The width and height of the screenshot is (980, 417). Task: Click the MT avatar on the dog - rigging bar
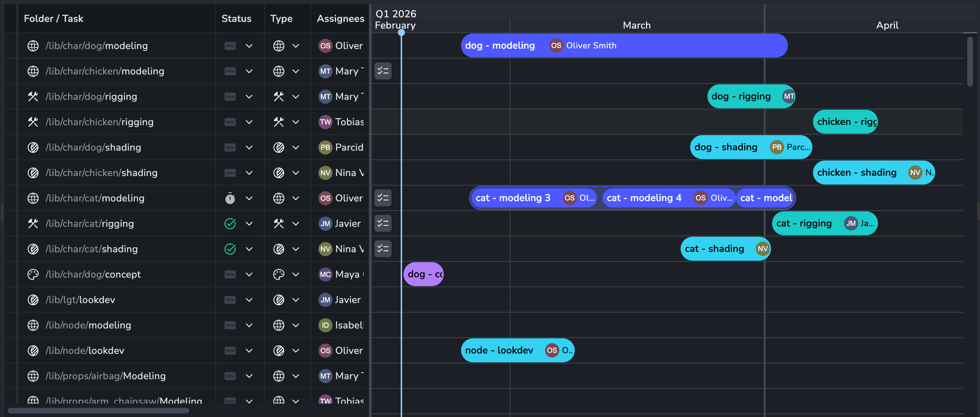click(788, 96)
